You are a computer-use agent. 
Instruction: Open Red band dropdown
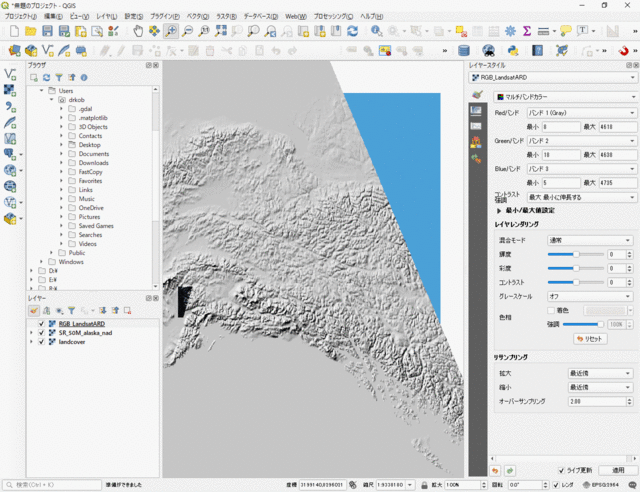(x=582, y=113)
